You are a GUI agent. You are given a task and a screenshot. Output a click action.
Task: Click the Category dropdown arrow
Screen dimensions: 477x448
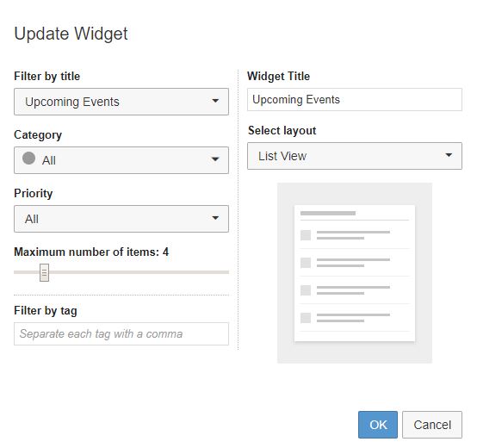pos(215,159)
